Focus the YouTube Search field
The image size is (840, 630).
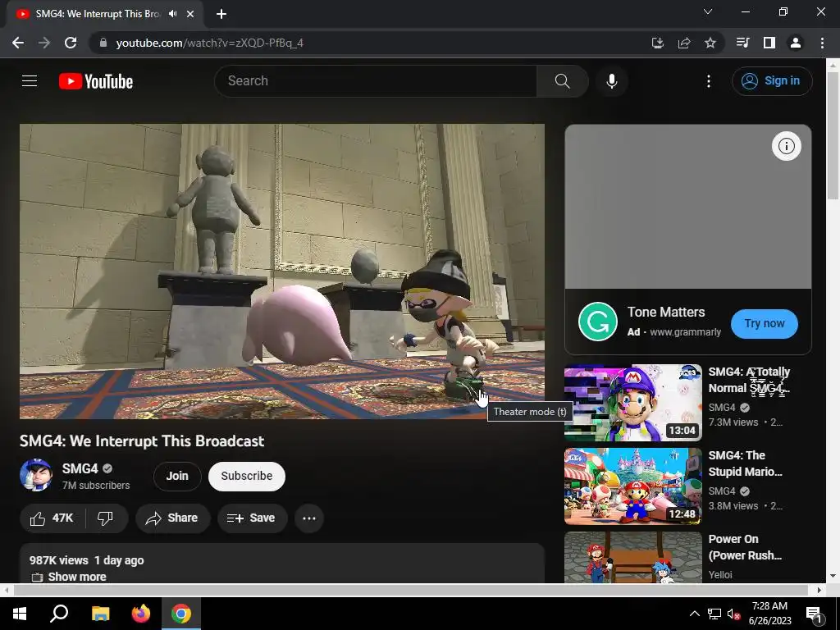(x=376, y=81)
